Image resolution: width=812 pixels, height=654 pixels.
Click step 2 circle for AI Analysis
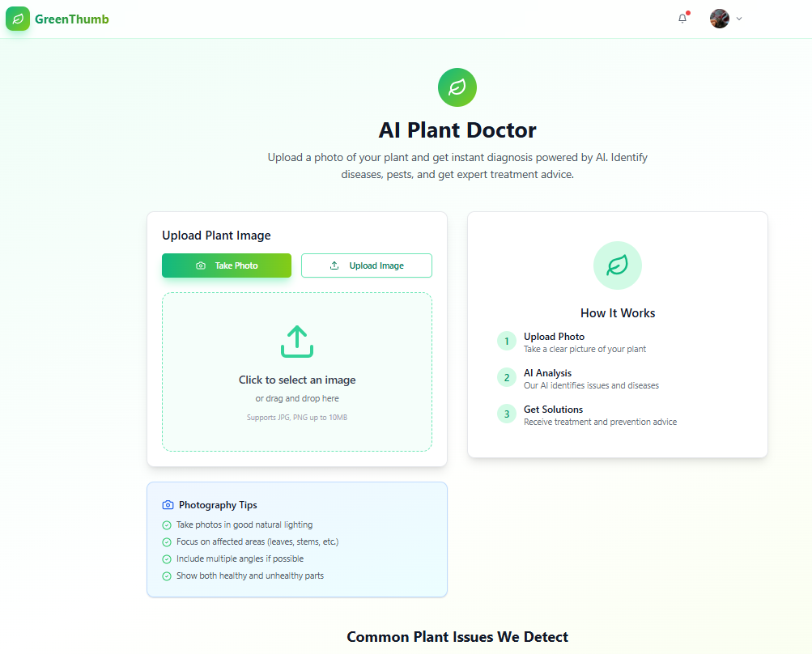[x=506, y=377]
